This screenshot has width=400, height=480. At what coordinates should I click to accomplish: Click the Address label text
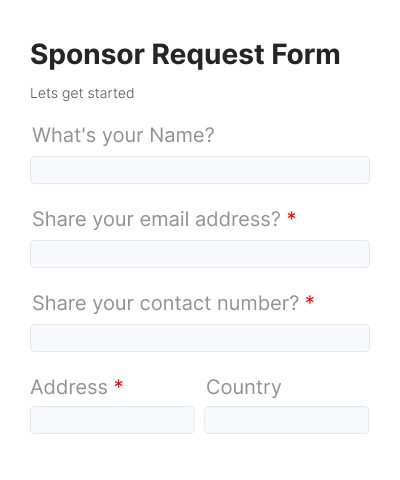click(69, 387)
